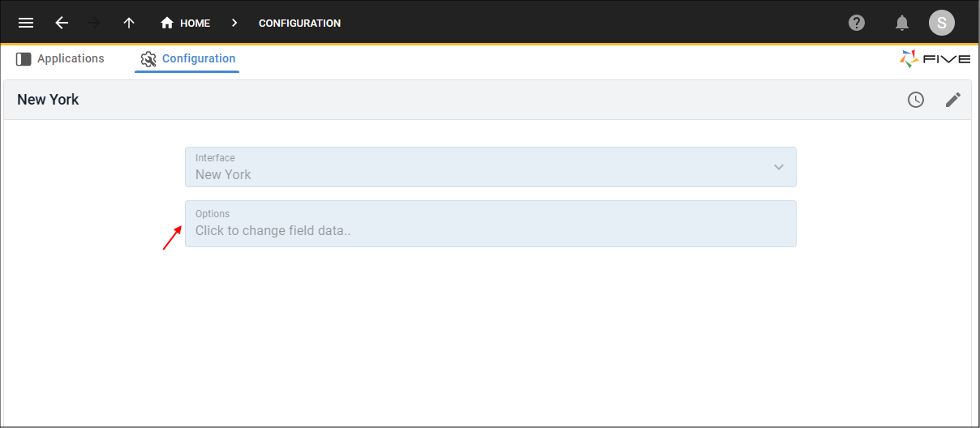Navigate up with the up arrow
The height and width of the screenshot is (428, 980).
pyautogui.click(x=129, y=23)
